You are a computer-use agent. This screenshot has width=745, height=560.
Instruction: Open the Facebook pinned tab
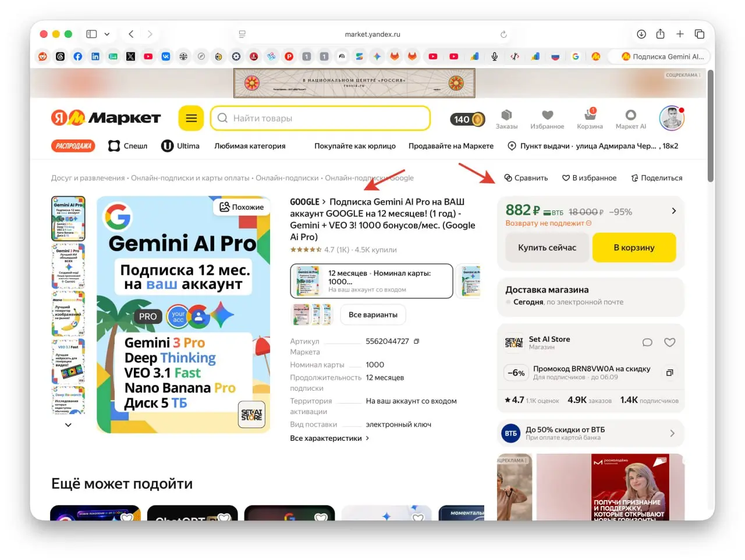point(78,56)
